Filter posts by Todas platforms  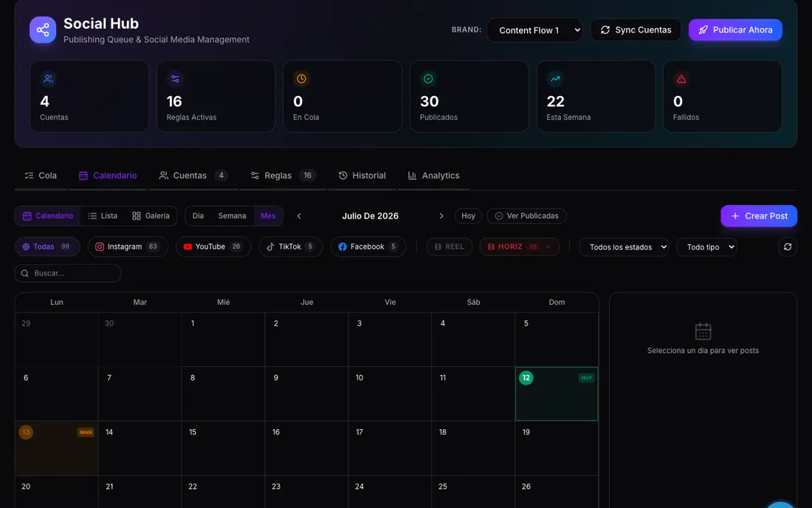[47, 247]
